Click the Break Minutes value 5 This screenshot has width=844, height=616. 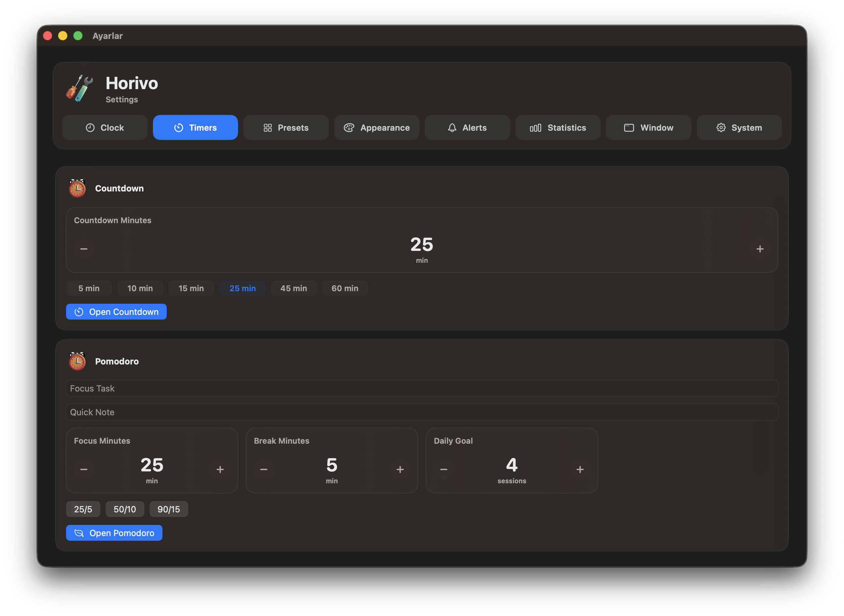point(332,465)
